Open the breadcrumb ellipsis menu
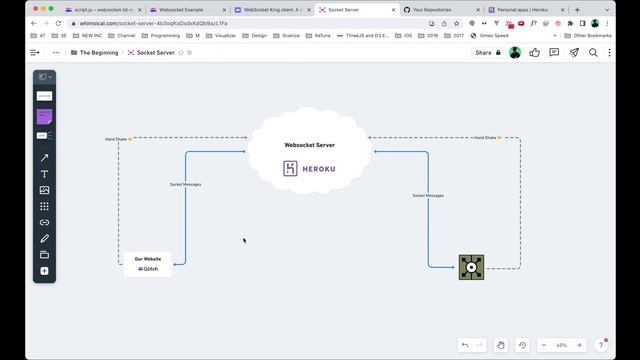Image resolution: width=640 pixels, height=360 pixels. [56, 53]
